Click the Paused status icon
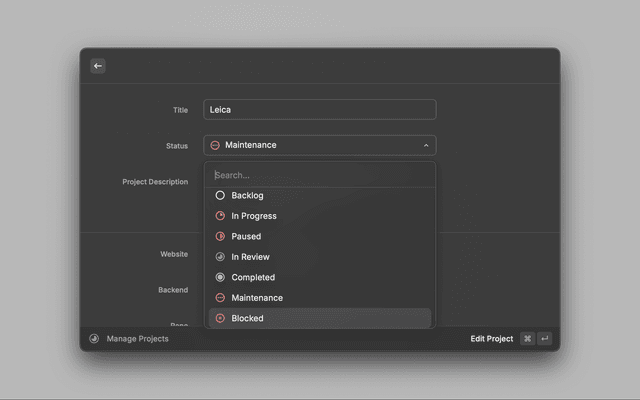 tap(220, 237)
